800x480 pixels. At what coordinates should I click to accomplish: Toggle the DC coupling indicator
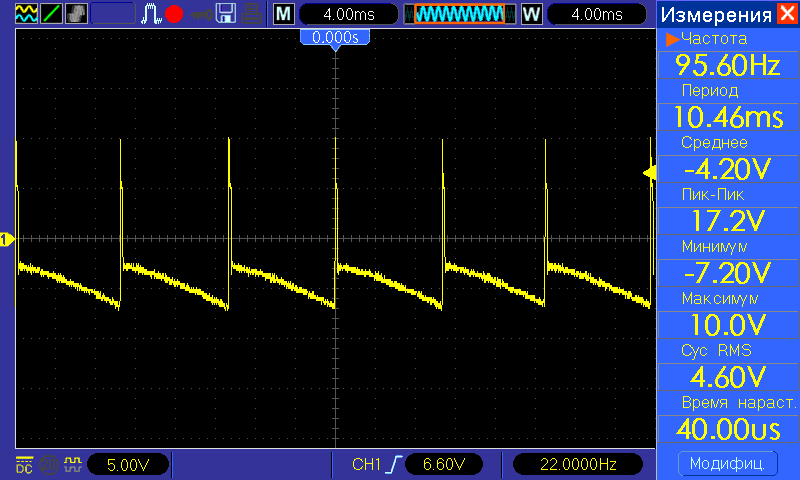25,464
